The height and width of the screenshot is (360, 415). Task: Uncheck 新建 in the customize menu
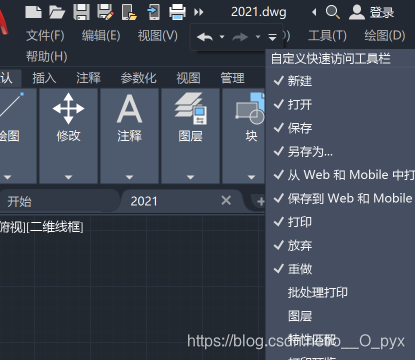click(x=340, y=81)
